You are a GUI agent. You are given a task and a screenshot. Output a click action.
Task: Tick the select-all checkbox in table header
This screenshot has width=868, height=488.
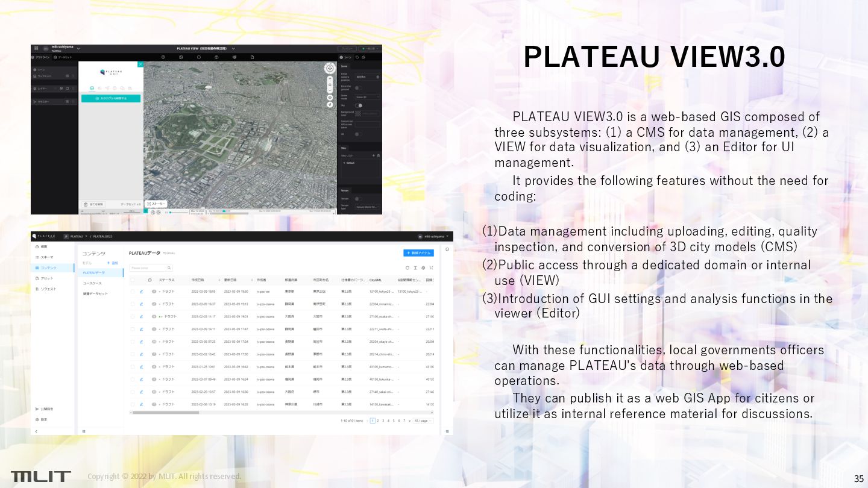click(x=133, y=280)
